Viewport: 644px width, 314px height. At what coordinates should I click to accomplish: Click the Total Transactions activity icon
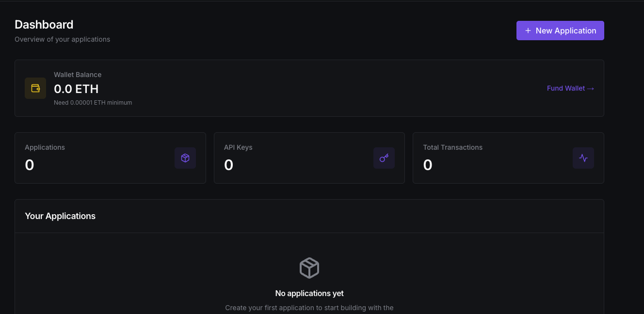point(583,158)
